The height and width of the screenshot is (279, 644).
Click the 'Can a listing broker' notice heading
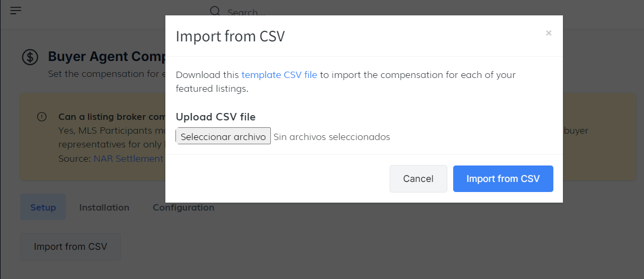pos(111,117)
